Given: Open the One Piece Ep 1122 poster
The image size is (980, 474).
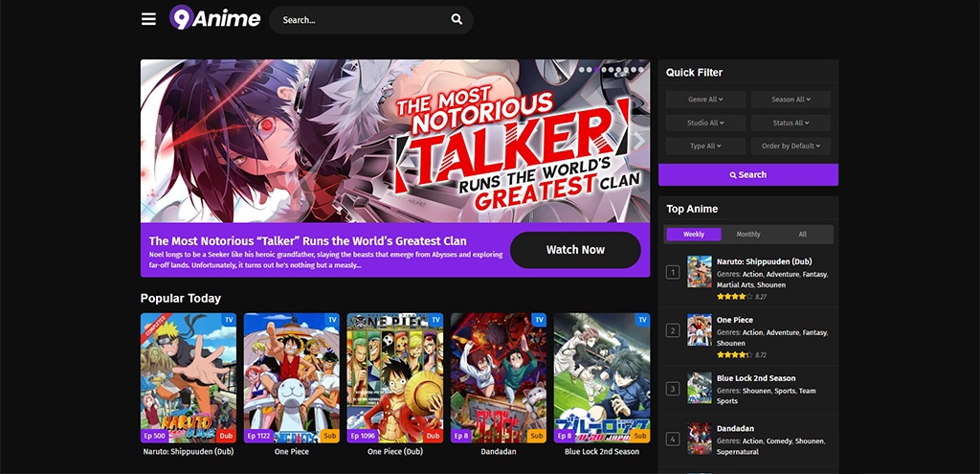Looking at the screenshot, I should click(x=291, y=377).
